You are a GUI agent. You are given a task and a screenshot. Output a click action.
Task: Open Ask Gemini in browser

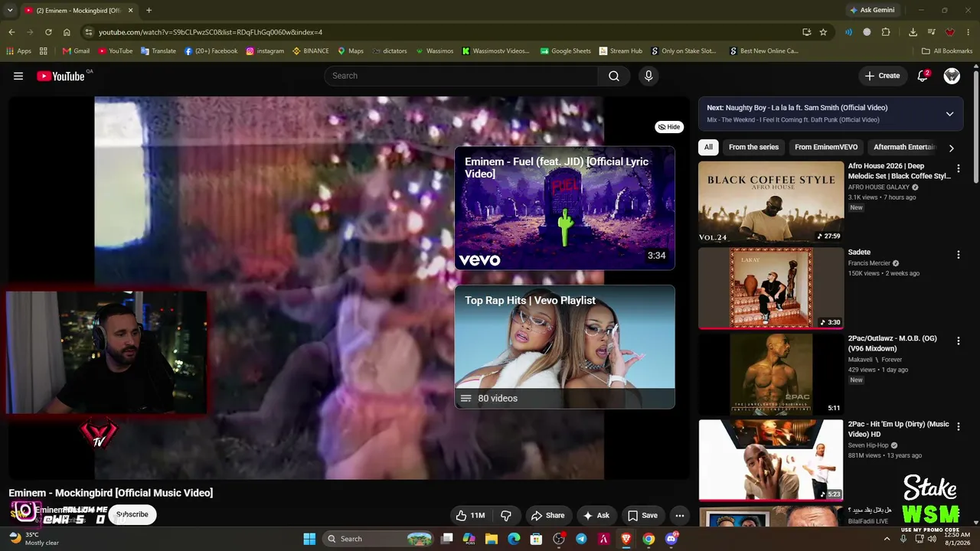point(871,10)
